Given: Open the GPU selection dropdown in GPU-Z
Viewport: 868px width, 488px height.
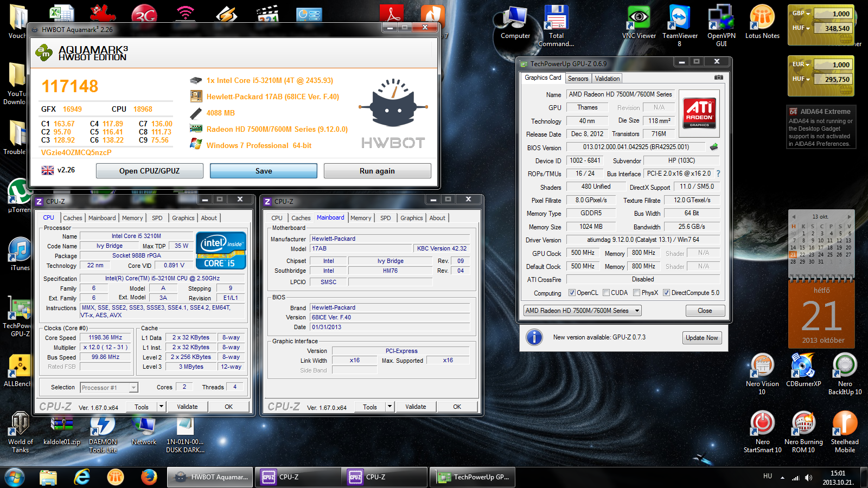Looking at the screenshot, I should (582, 311).
